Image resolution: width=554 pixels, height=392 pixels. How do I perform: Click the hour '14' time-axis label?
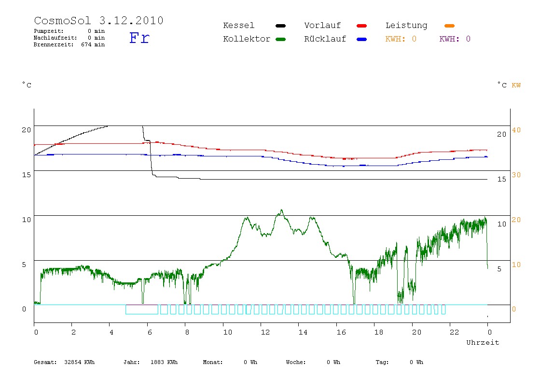(303, 332)
